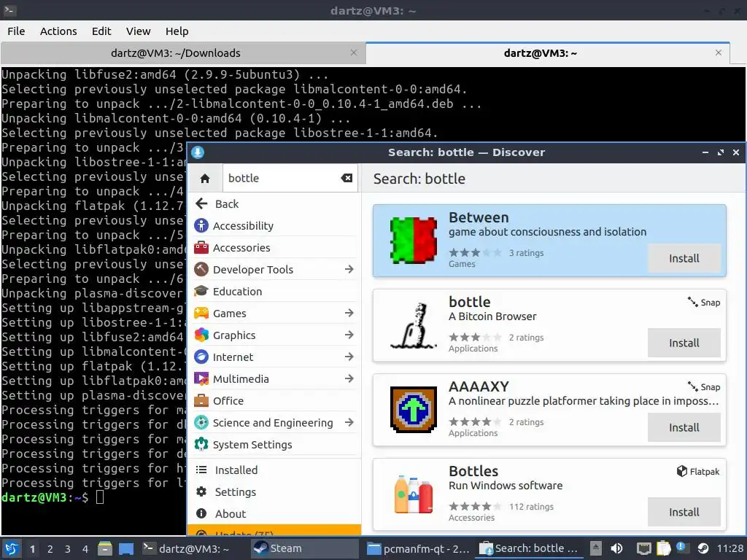
Task: Click the 112 ratings text for Bottles
Action: click(x=531, y=507)
